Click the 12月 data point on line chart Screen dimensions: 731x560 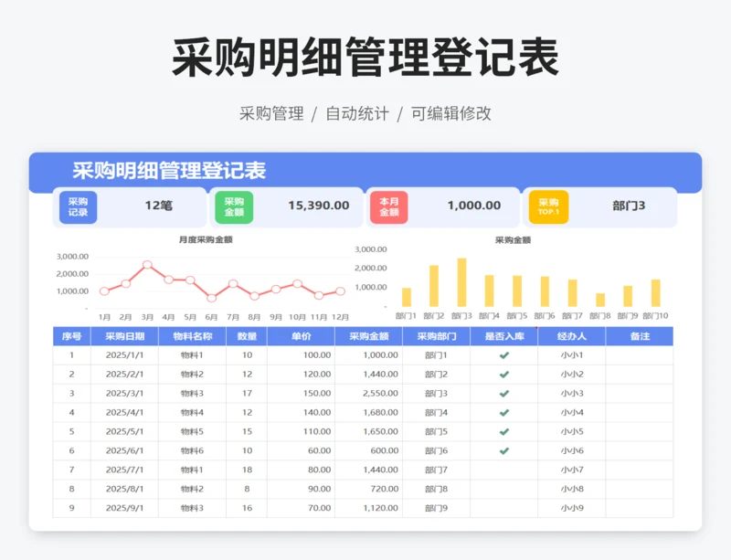pos(340,291)
